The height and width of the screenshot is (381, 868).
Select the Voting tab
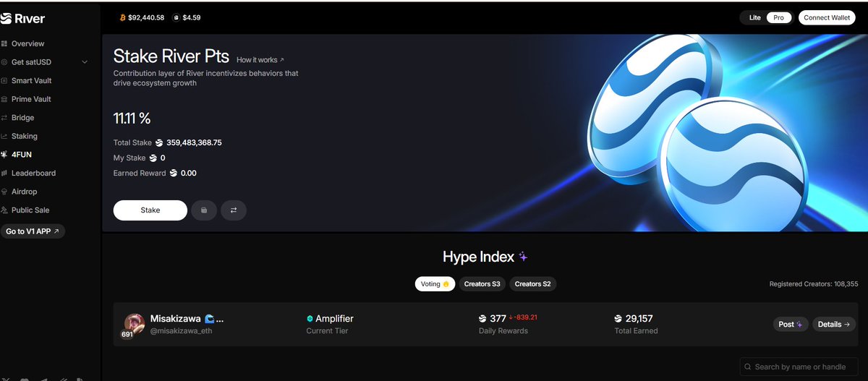435,284
